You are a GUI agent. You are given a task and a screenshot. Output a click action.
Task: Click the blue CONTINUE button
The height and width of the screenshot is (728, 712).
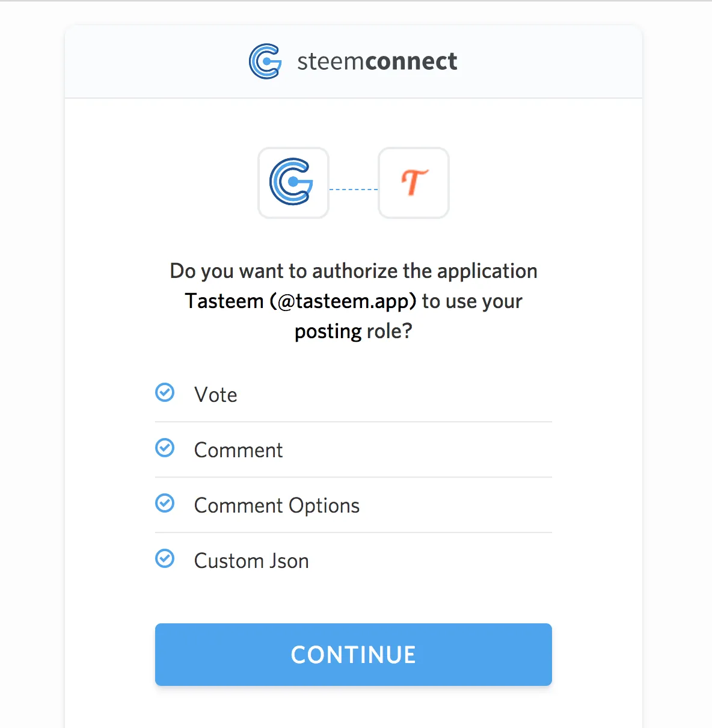pos(354,655)
